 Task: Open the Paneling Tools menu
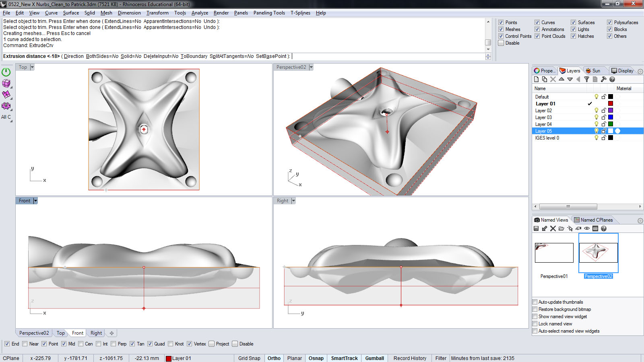coord(269,13)
